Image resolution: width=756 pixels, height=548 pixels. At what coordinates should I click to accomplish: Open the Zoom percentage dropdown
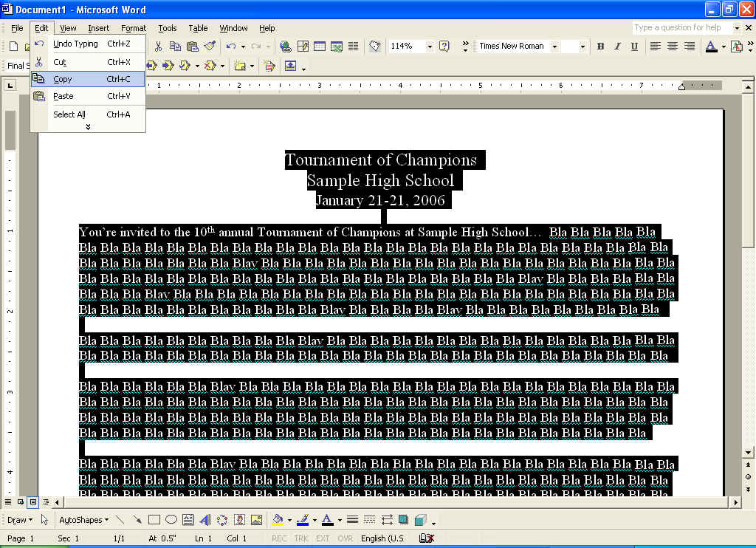[430, 47]
